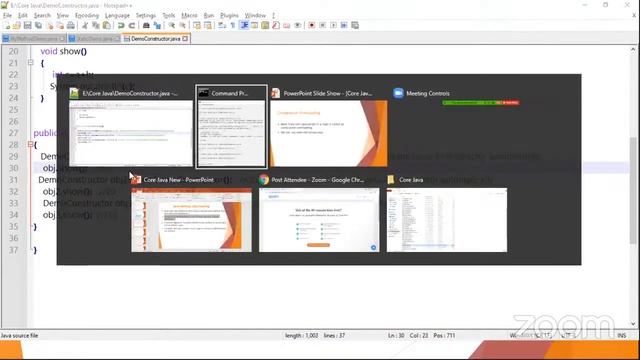Viewport: 640px width, 360px height.
Task: Click the editor scrollbar's up arrow
Action: tap(633, 49)
